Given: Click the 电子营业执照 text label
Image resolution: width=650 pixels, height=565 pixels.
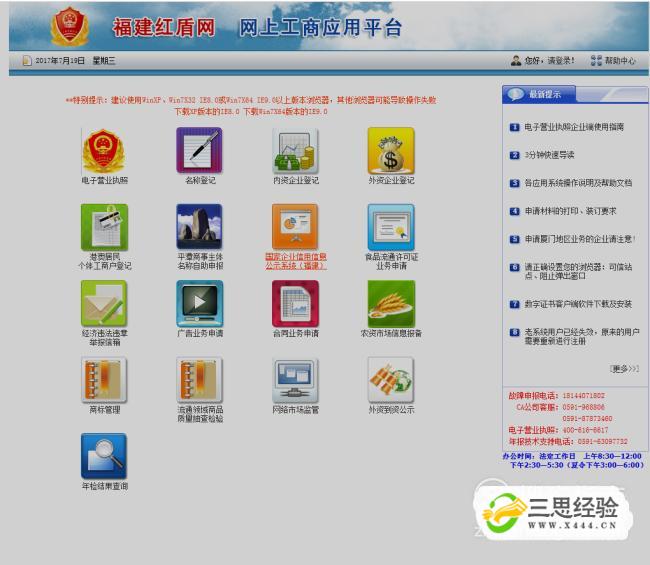Looking at the screenshot, I should click(104, 180).
